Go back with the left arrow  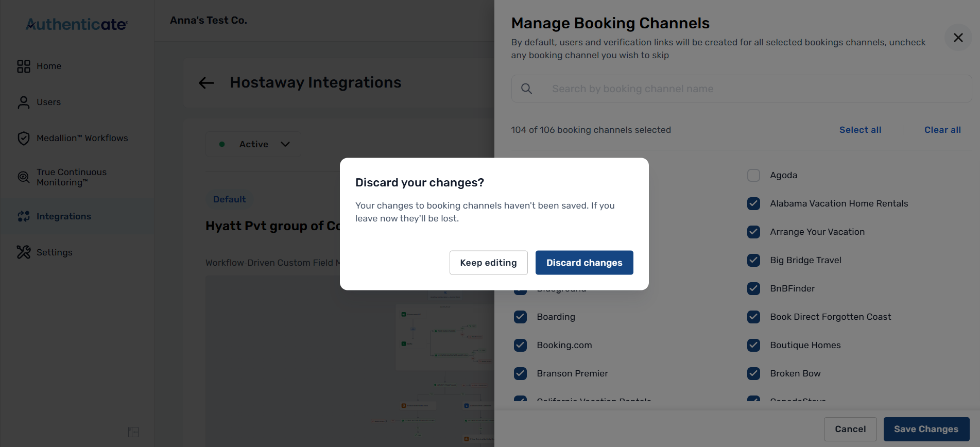(x=207, y=83)
